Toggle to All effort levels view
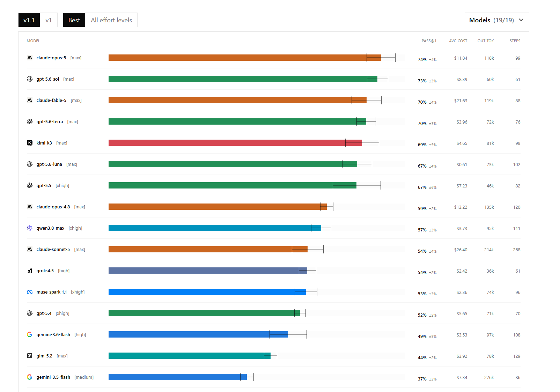This screenshot has width=560, height=392. tap(111, 20)
